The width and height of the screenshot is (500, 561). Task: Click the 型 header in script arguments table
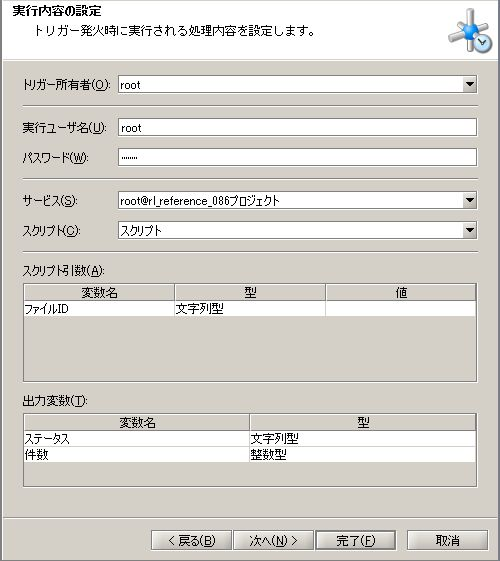tap(250, 292)
